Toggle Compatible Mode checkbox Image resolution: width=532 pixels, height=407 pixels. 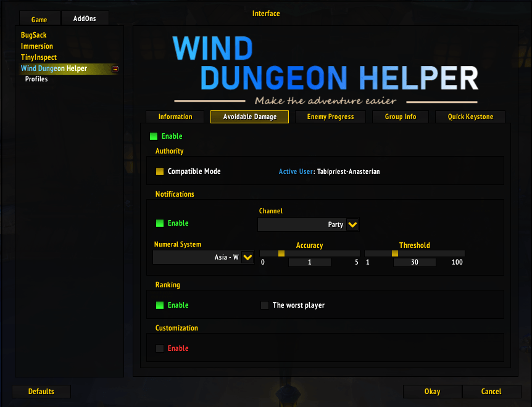point(160,171)
